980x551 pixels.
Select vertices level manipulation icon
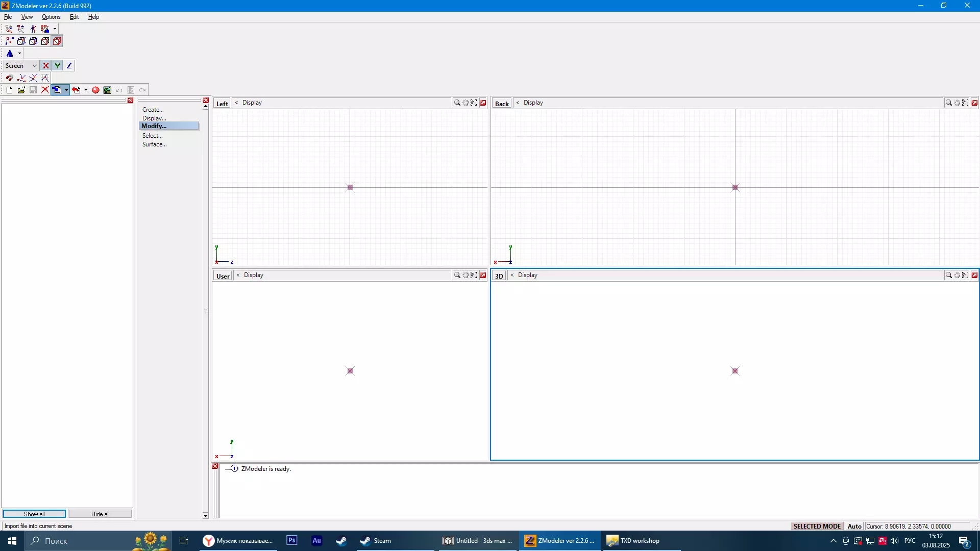tap(10, 41)
